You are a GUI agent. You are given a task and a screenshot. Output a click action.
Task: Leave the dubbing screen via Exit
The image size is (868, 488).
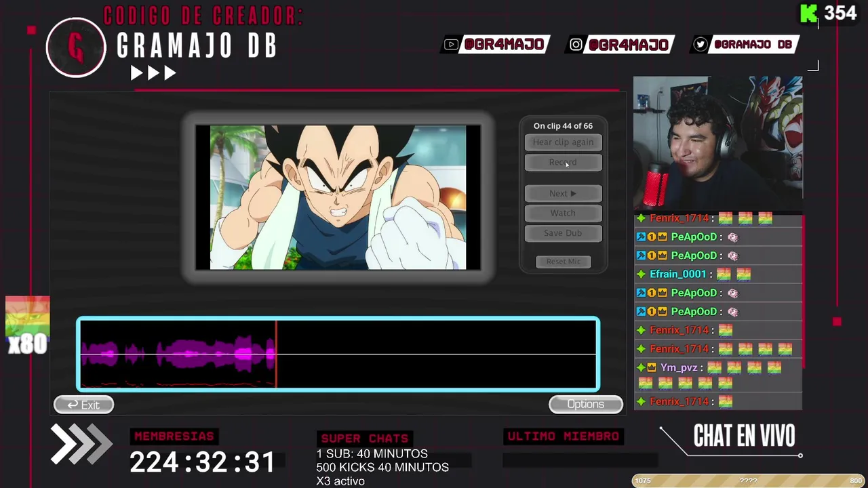83,405
